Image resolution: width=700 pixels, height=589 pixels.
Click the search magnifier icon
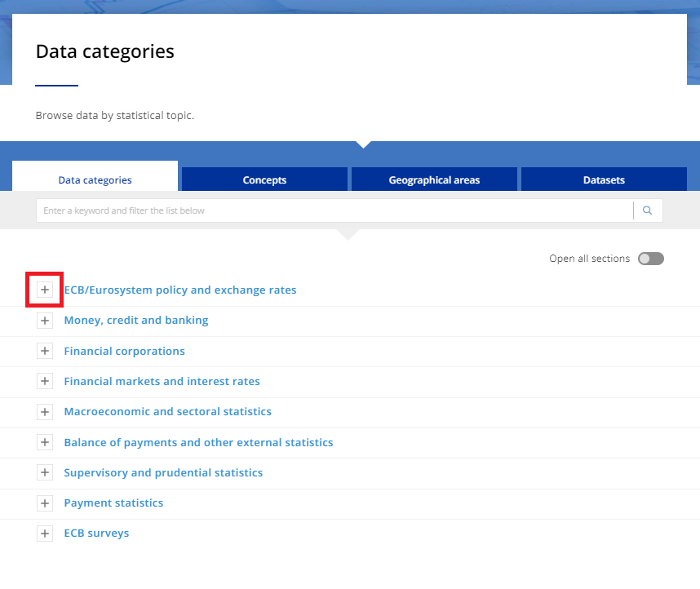tap(648, 210)
